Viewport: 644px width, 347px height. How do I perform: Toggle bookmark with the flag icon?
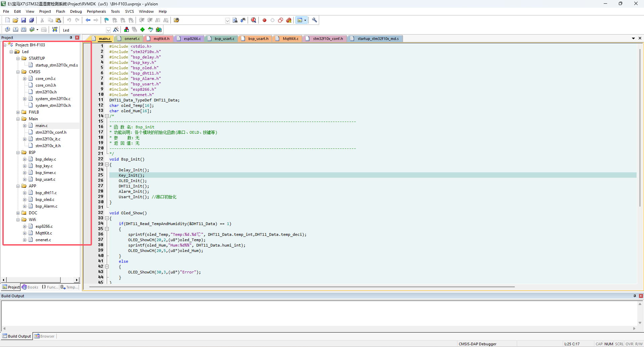[106, 20]
